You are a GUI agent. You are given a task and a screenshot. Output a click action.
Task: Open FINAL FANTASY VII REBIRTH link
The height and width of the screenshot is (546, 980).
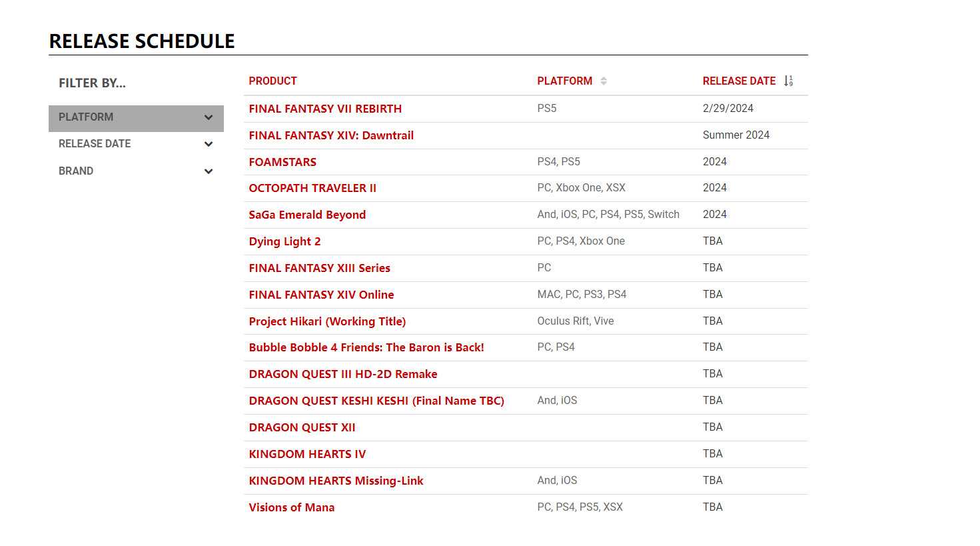[x=325, y=109]
